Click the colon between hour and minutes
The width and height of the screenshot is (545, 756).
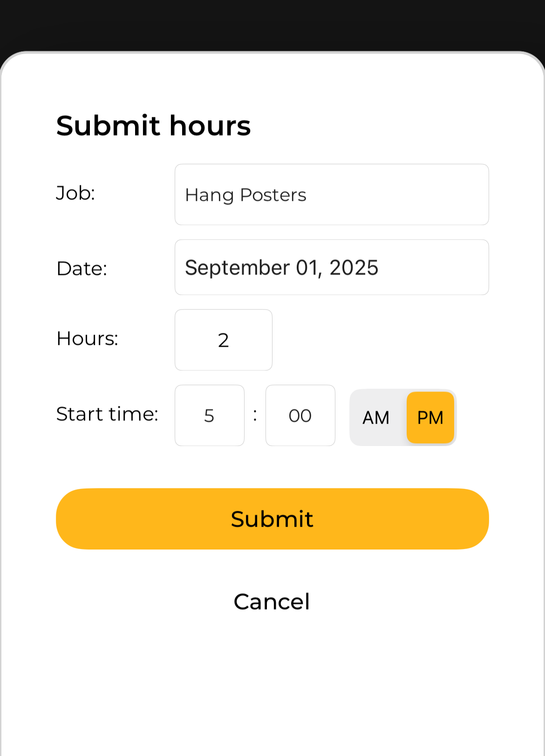click(255, 415)
